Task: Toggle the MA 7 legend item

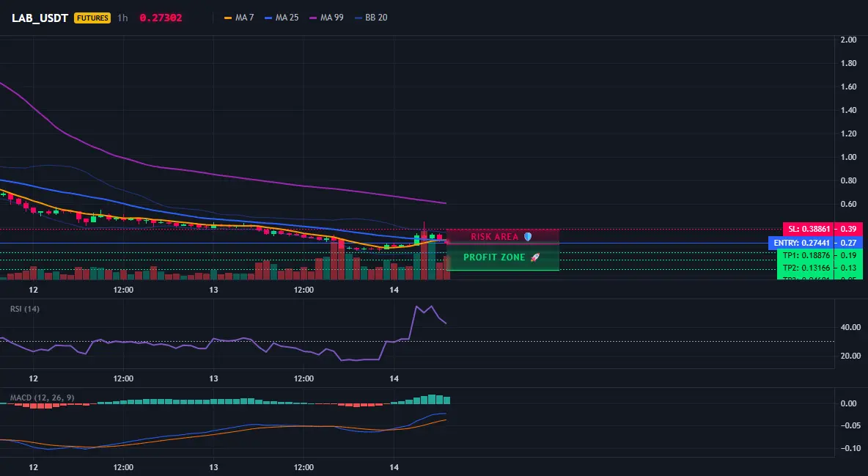Action: click(238, 18)
